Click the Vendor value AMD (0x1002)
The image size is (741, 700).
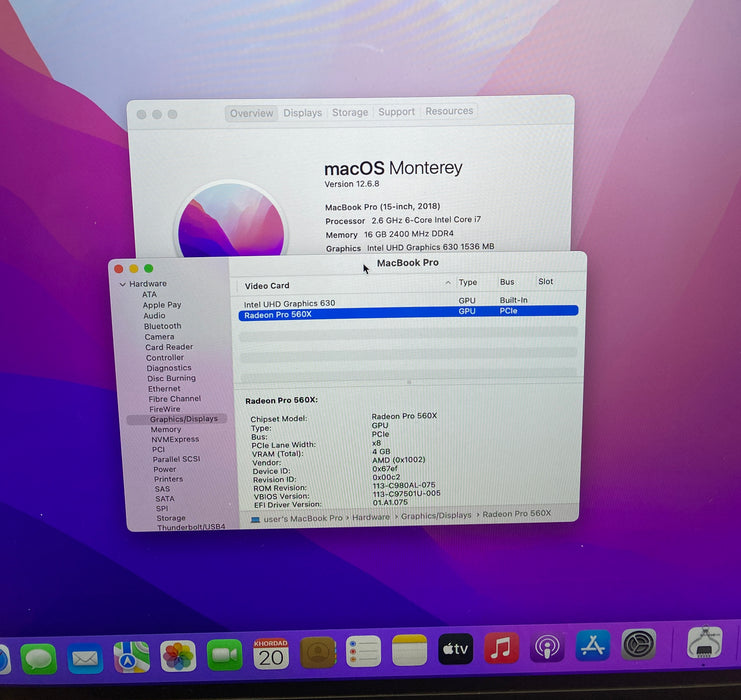399,460
